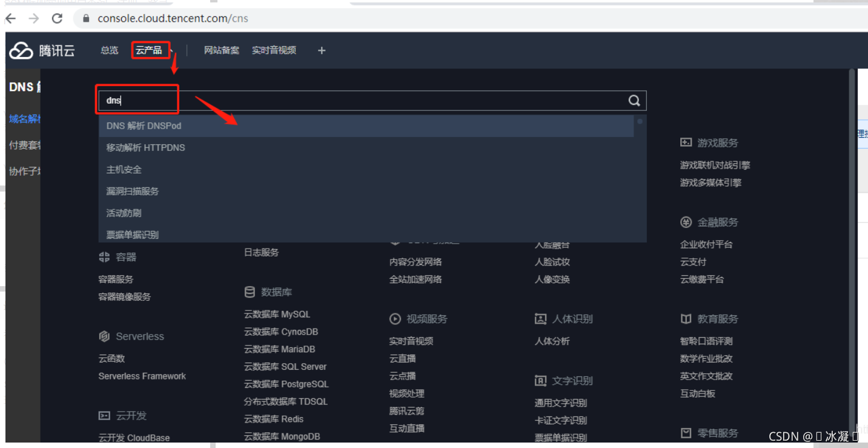
Task: Open 人像变换 link
Action: click(x=552, y=280)
